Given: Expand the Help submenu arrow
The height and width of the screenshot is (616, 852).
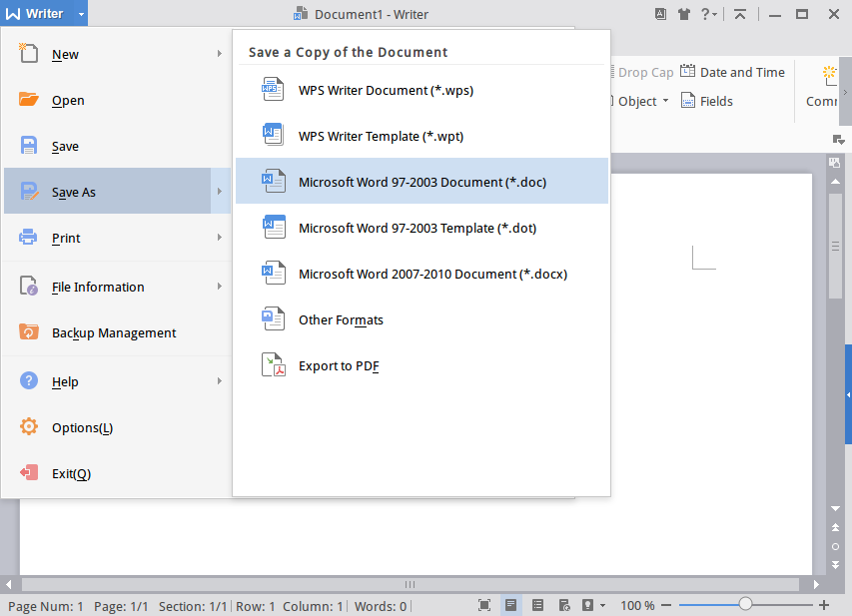Looking at the screenshot, I should point(220,381).
